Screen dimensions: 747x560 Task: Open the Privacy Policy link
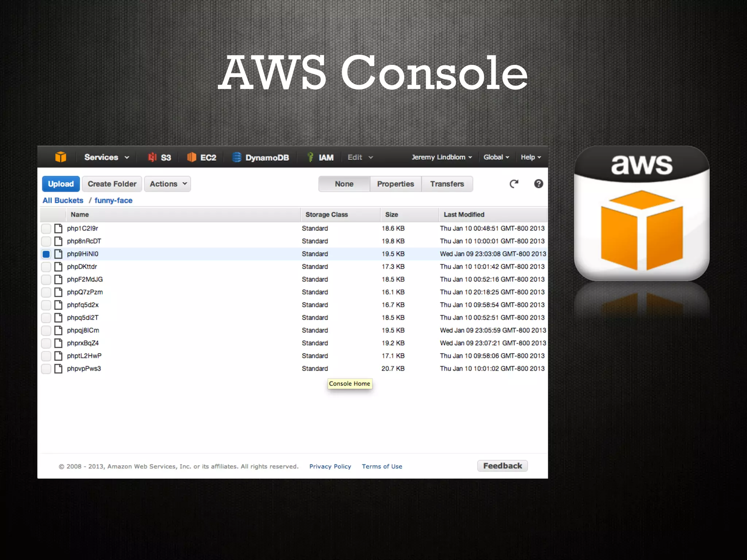330,466
